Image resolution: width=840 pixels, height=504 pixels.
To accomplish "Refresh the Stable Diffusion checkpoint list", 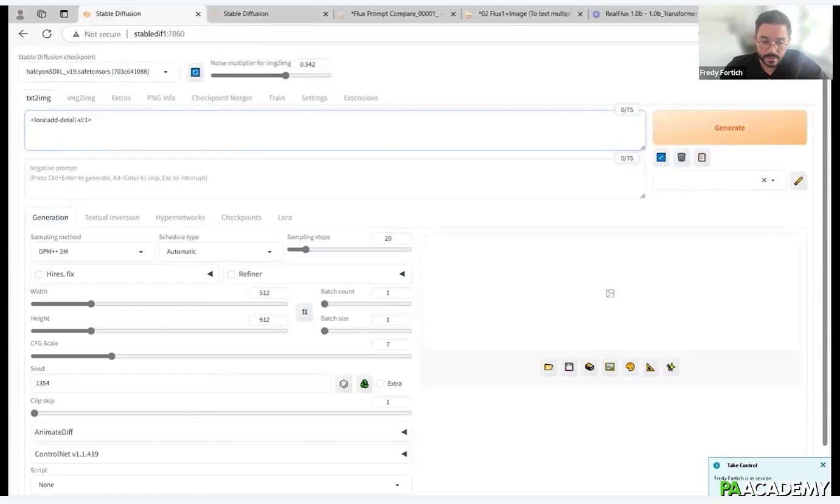I will tap(195, 72).
